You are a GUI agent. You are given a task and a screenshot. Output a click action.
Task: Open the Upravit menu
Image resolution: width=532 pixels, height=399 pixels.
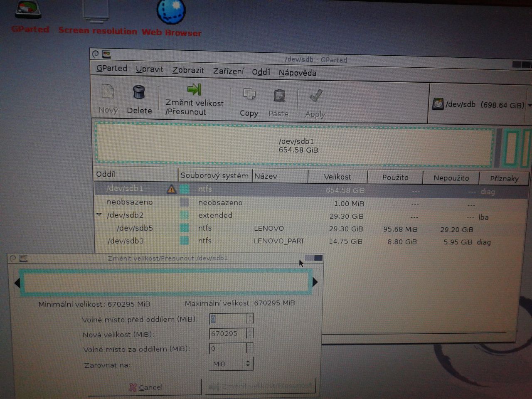150,69
